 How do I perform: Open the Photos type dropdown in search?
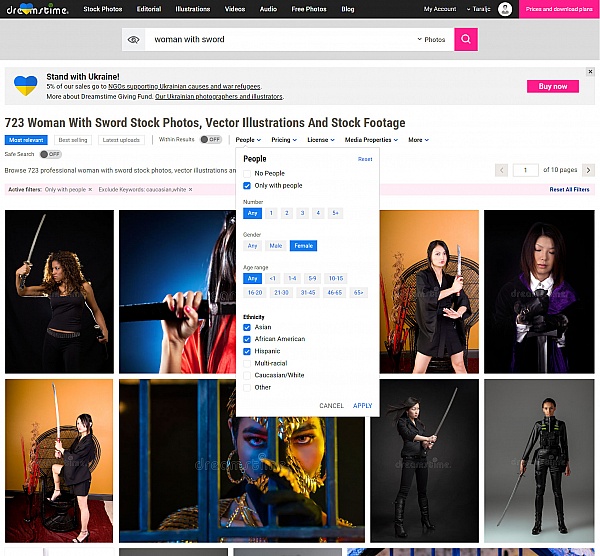pyautogui.click(x=432, y=40)
